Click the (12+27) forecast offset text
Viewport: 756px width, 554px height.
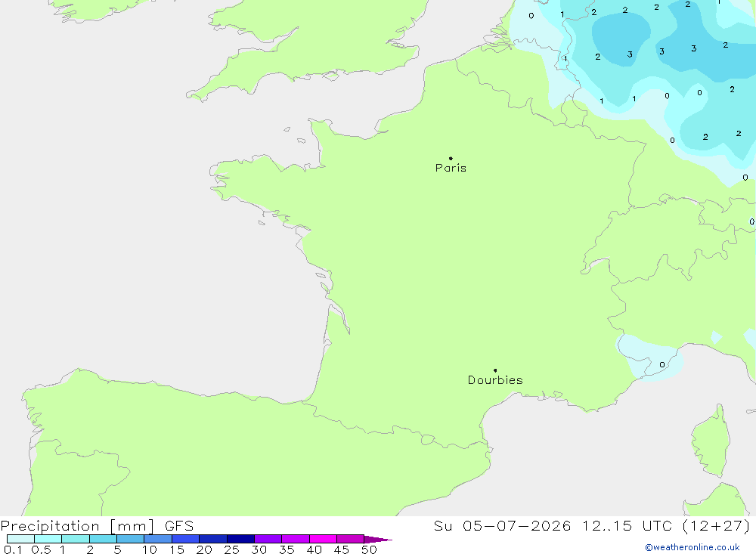[x=717, y=526]
